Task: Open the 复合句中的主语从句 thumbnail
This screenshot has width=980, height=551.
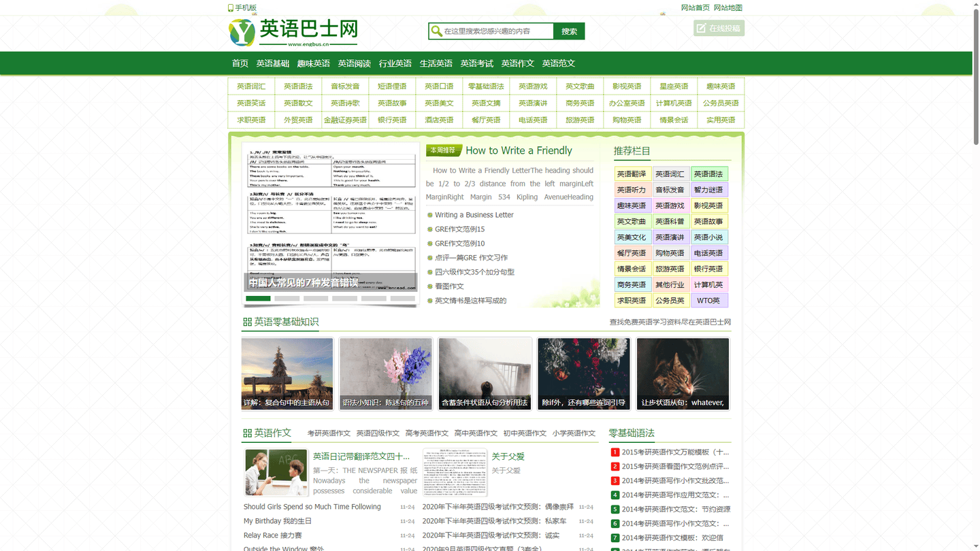Action: (x=287, y=374)
